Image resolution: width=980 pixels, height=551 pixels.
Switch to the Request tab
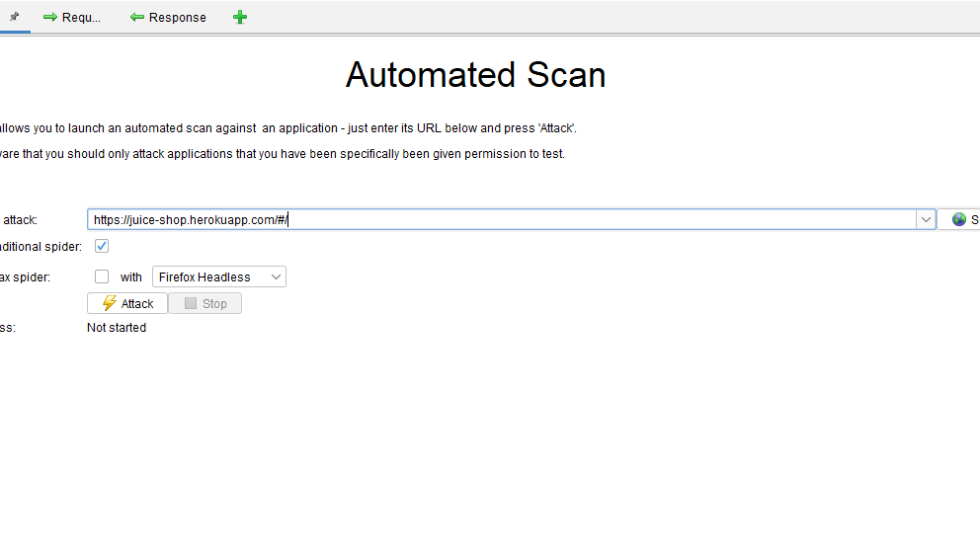72,18
